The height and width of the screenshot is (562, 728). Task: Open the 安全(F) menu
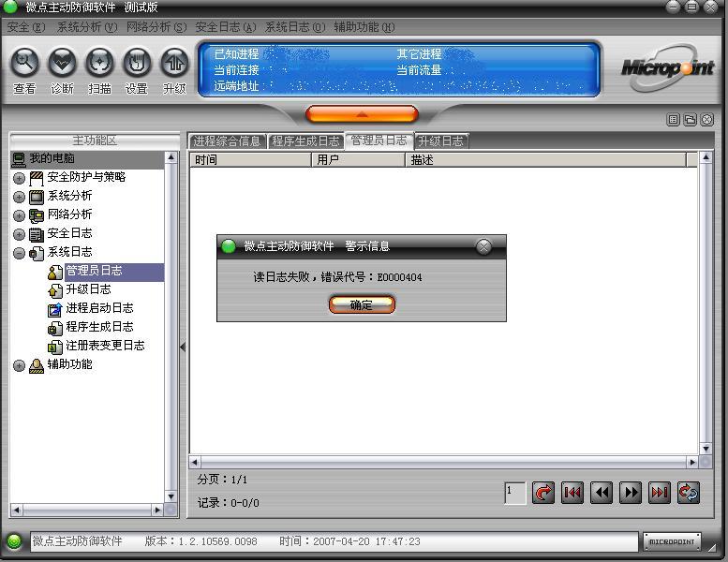click(26, 27)
